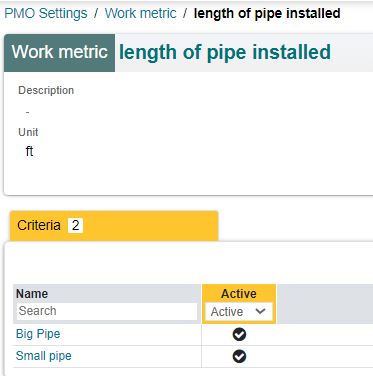Click the Criteria count badge 2

pyautogui.click(x=75, y=225)
